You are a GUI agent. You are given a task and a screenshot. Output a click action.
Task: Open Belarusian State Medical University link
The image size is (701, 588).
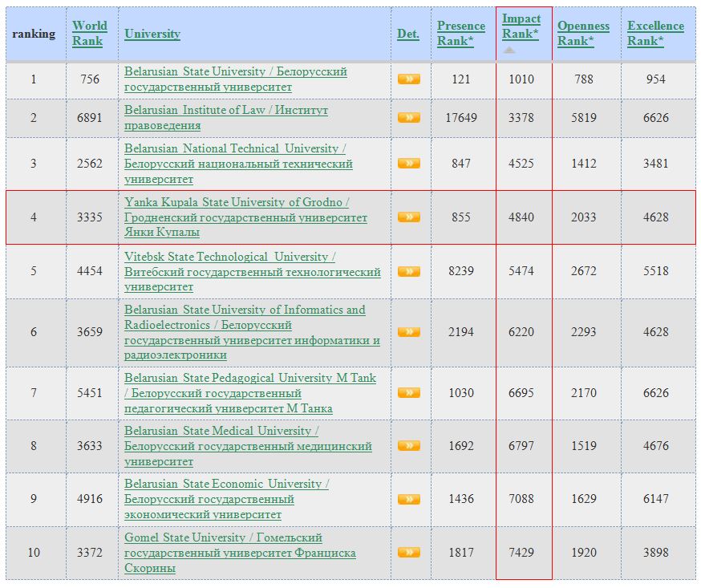[x=248, y=446]
